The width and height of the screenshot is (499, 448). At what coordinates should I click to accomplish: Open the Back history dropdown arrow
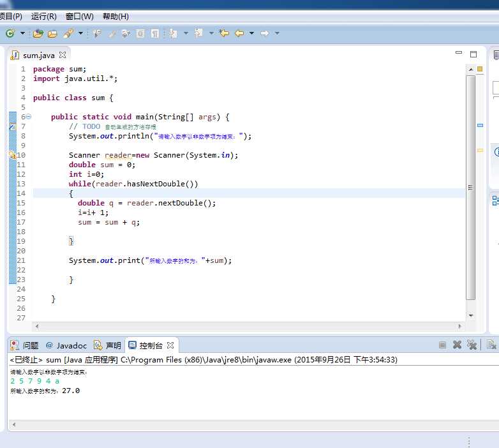point(251,33)
